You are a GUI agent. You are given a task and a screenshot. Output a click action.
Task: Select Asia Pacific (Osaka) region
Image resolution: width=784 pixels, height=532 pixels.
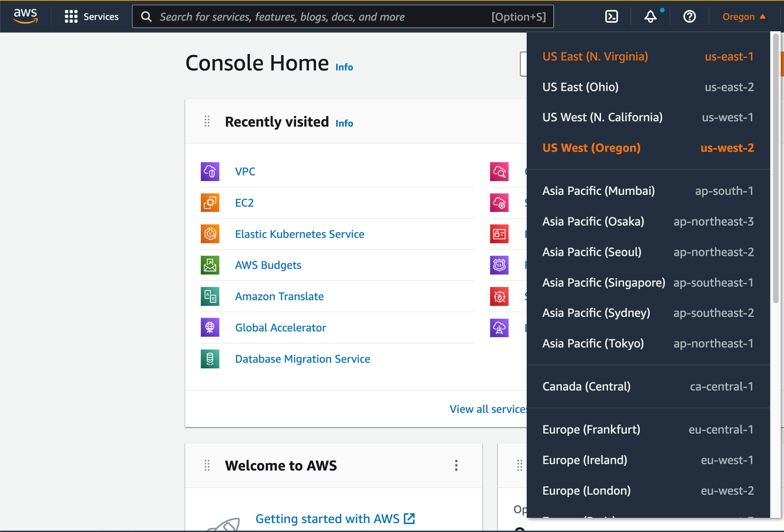[648, 222]
